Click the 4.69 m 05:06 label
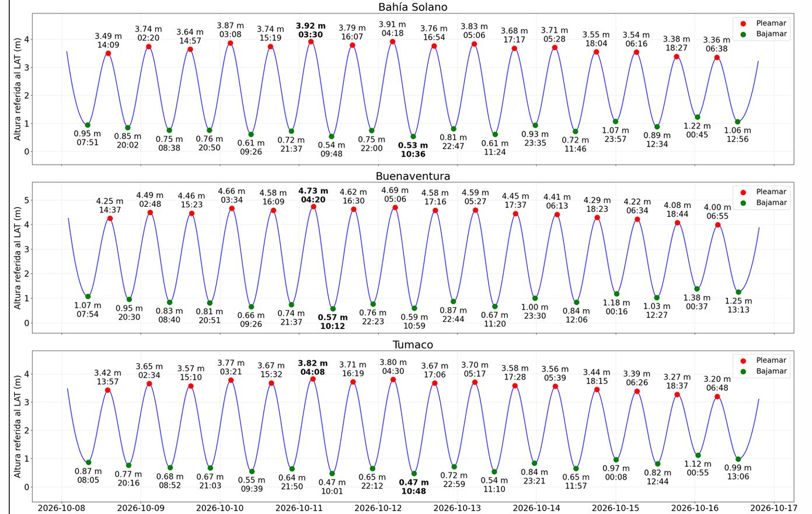The height and width of the screenshot is (514, 812). coord(395,195)
